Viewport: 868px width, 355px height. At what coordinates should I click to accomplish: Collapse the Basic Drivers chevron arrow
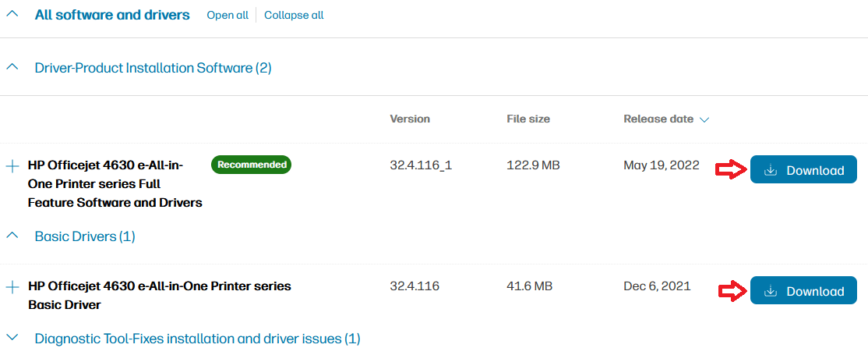(12, 234)
